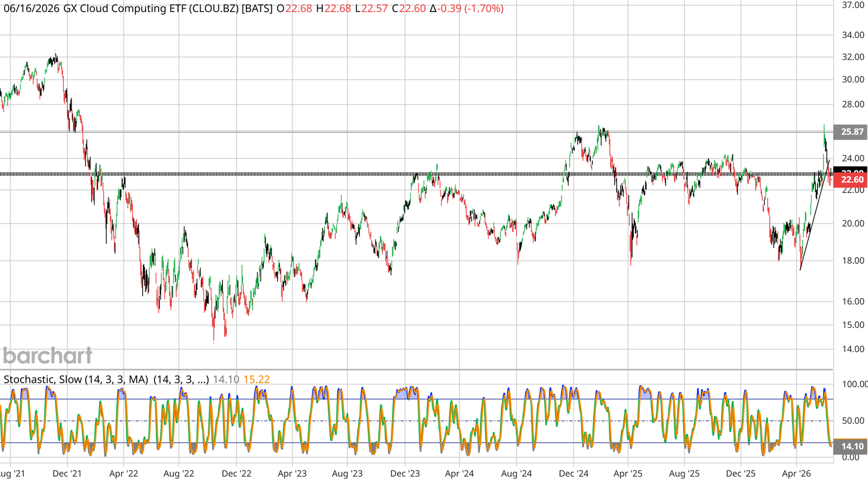This screenshot has height=483, width=868.
Task: Select the Dec '23 time axis label
Action: 405,474
